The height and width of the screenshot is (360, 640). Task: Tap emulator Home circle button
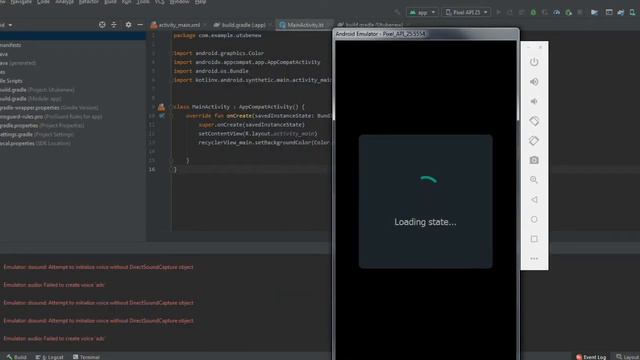click(534, 220)
